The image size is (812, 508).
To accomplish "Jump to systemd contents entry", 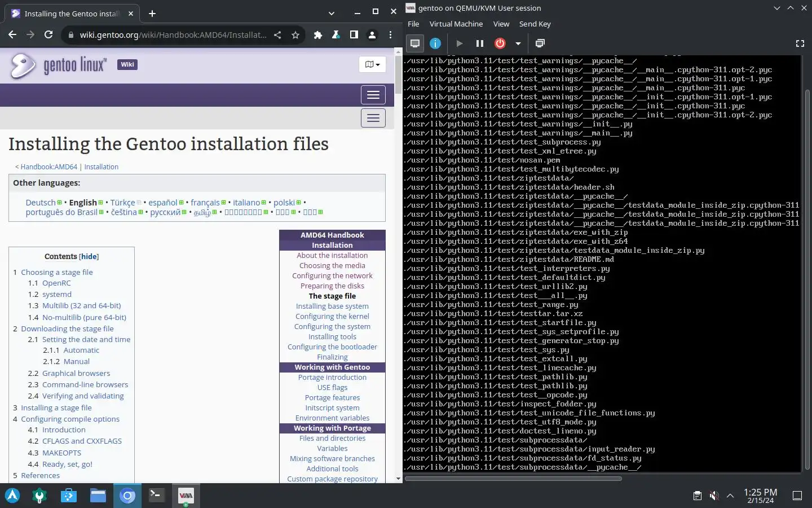I will coord(57,295).
